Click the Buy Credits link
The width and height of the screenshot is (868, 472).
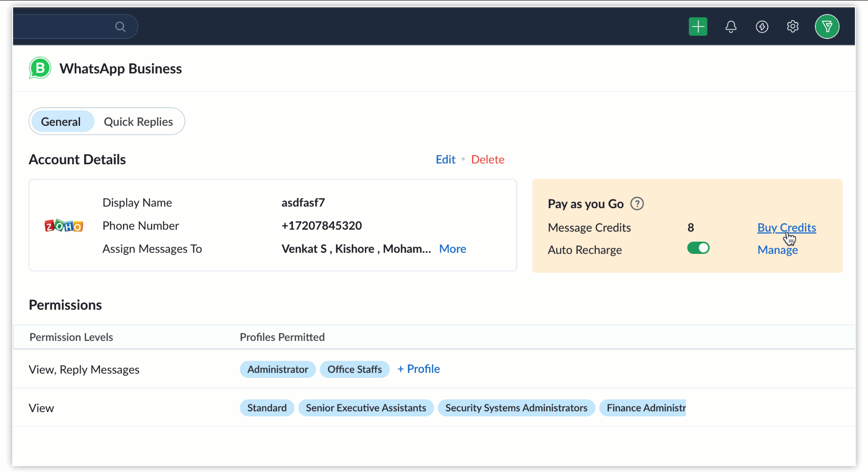(x=787, y=228)
